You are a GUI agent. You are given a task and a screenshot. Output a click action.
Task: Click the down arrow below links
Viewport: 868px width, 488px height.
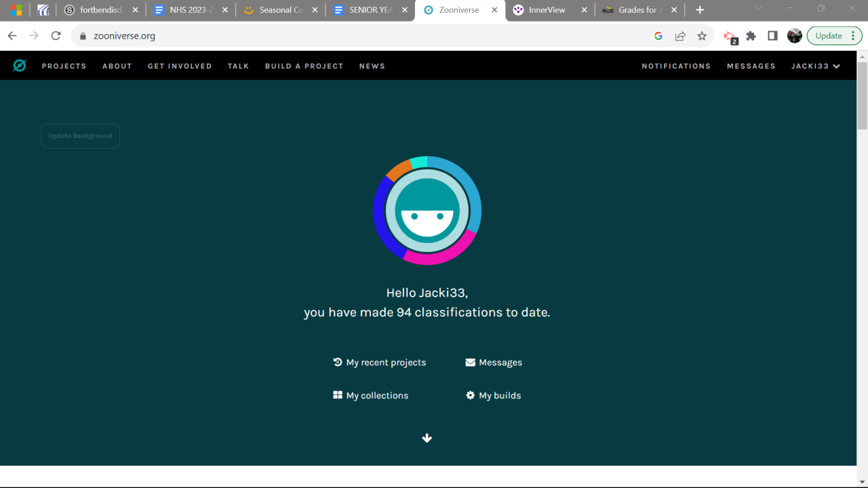(x=427, y=438)
